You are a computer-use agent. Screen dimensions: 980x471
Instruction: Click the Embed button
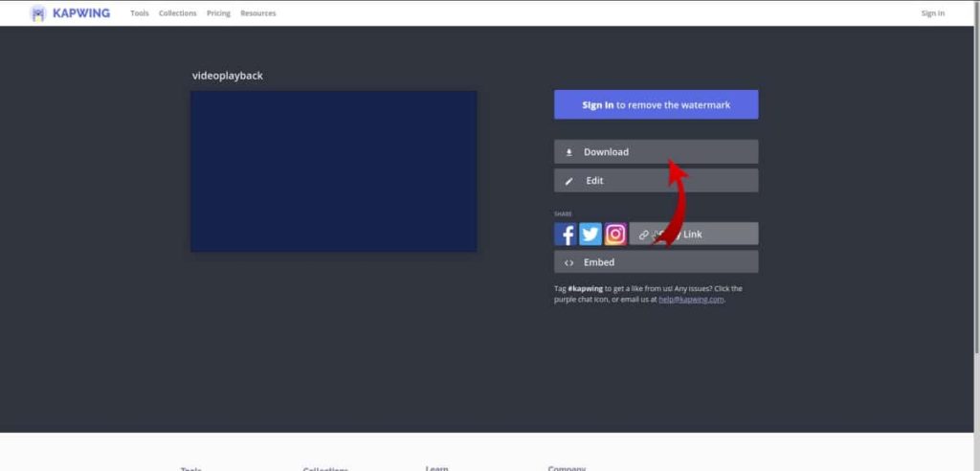657,262
